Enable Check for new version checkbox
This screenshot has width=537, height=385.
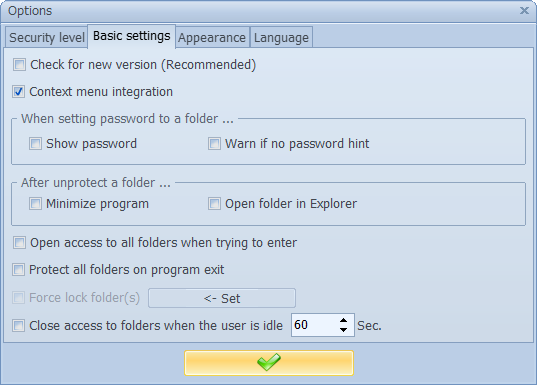point(19,64)
